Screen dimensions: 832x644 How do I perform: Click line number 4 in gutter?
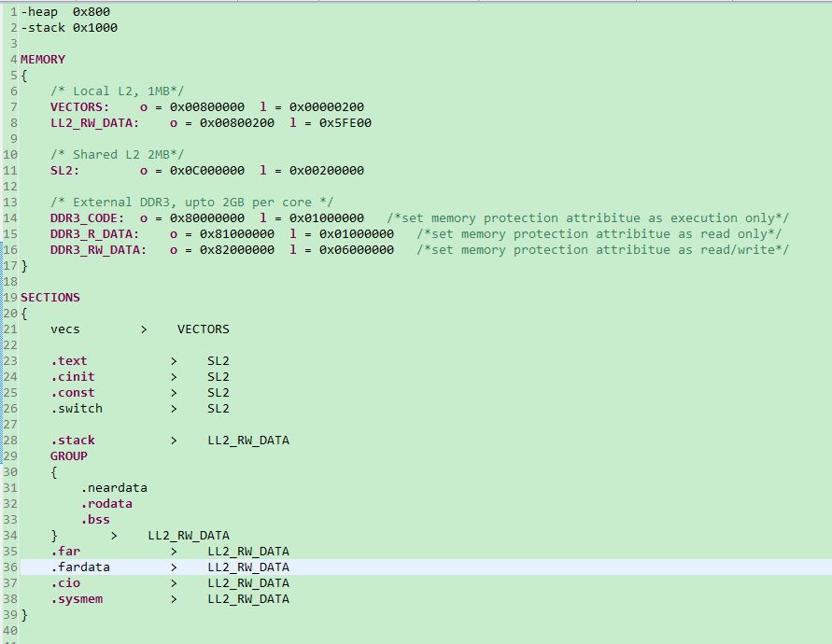14,60
